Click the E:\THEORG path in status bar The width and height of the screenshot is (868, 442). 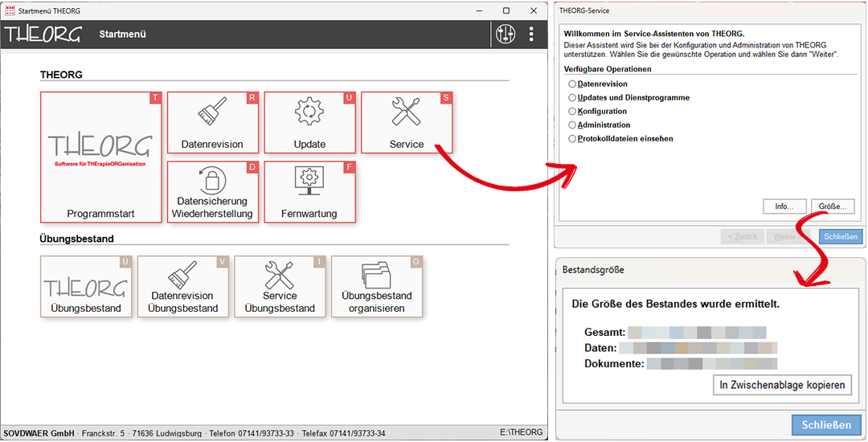521,432
